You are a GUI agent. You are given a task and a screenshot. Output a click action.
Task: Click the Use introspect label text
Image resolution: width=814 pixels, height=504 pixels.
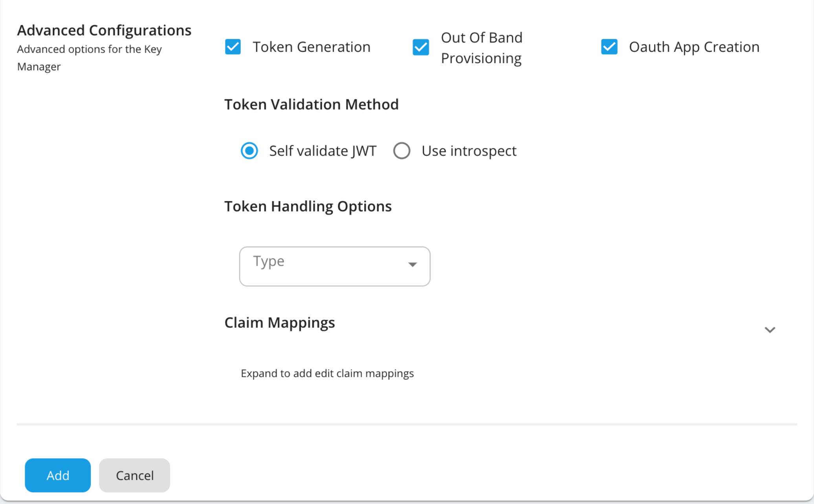click(x=469, y=151)
